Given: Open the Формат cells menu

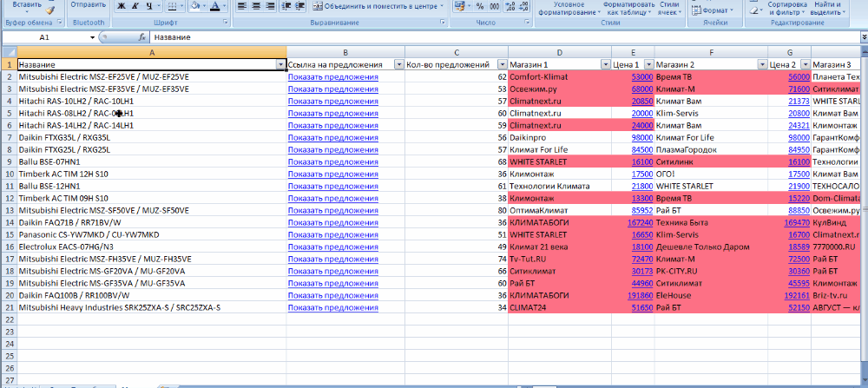Looking at the screenshot, I should click(x=713, y=10).
